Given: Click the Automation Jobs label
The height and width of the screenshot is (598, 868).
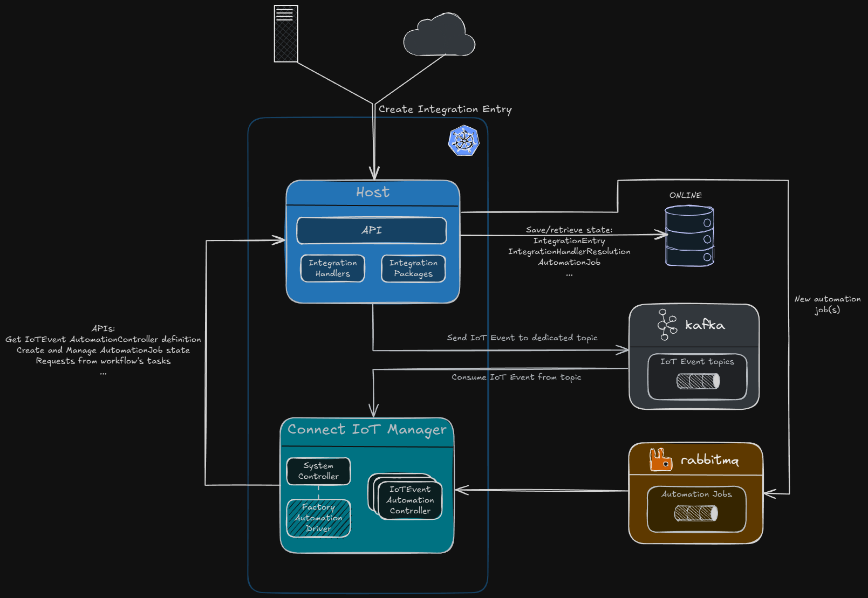Looking at the screenshot, I should point(696,494).
